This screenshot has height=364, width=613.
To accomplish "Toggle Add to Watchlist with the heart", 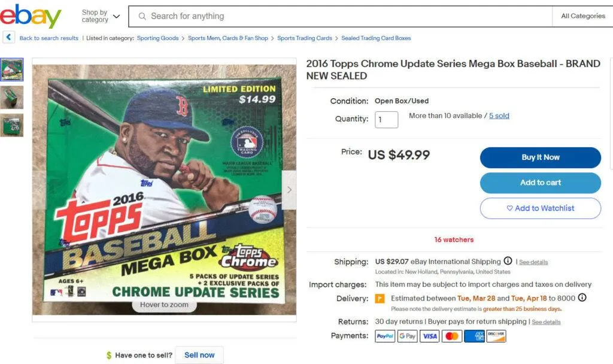I will [x=539, y=208].
